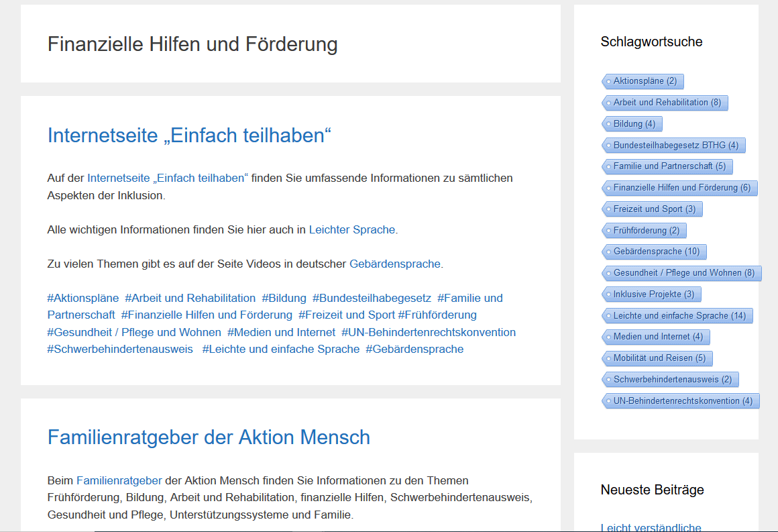Viewport: 778px width, 532px height.
Task: Open 'Familienratgeber der Aktion Mensch' heading
Action: pos(209,437)
